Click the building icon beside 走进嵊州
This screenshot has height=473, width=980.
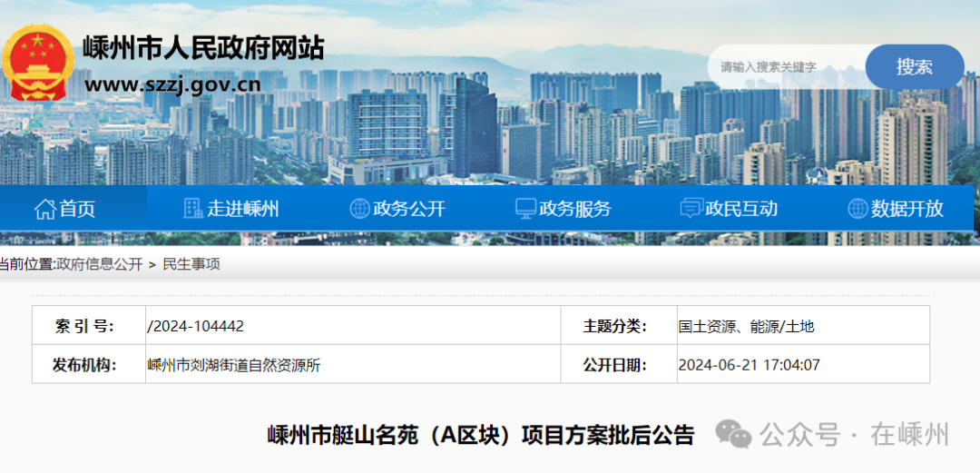pos(192,209)
